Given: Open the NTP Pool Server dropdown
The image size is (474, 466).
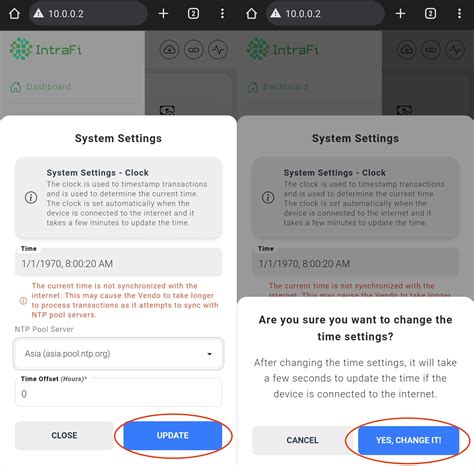Looking at the screenshot, I should click(118, 354).
